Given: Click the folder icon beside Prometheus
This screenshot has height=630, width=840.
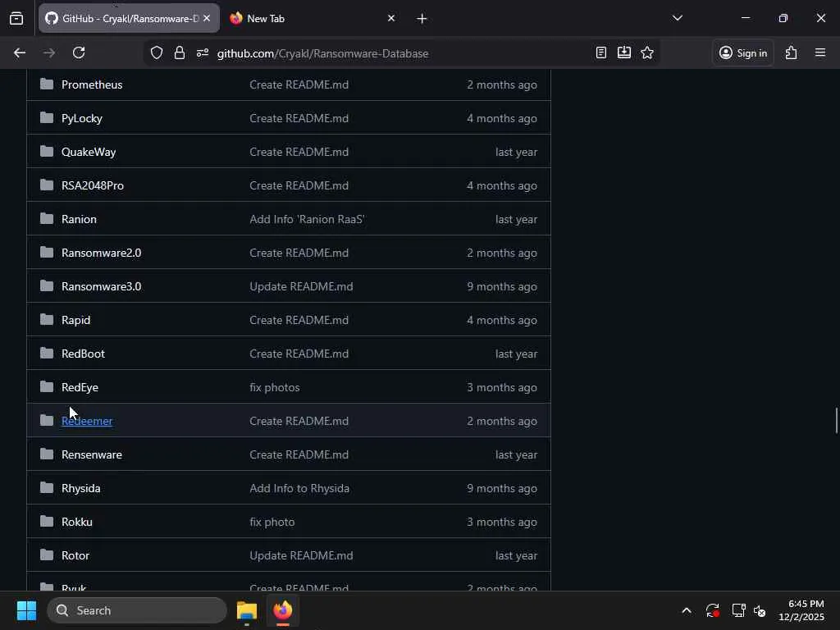Looking at the screenshot, I should coord(47,84).
